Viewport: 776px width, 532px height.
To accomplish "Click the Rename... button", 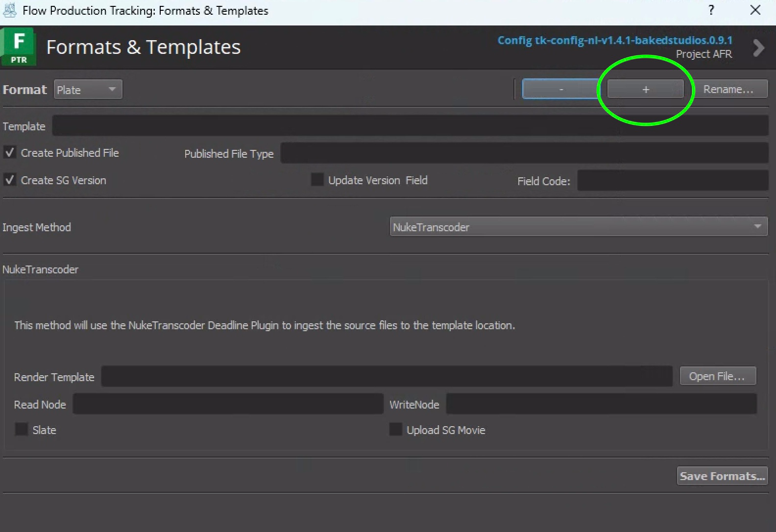I will coord(728,89).
